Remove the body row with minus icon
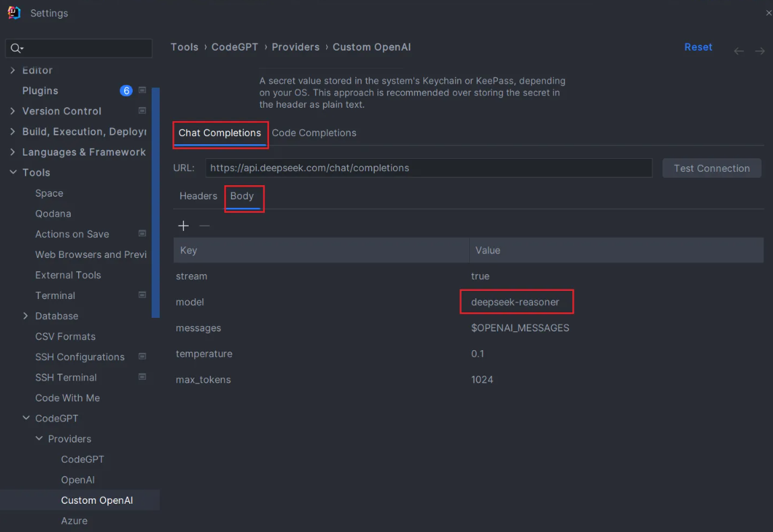The height and width of the screenshot is (532, 773). pyautogui.click(x=205, y=226)
